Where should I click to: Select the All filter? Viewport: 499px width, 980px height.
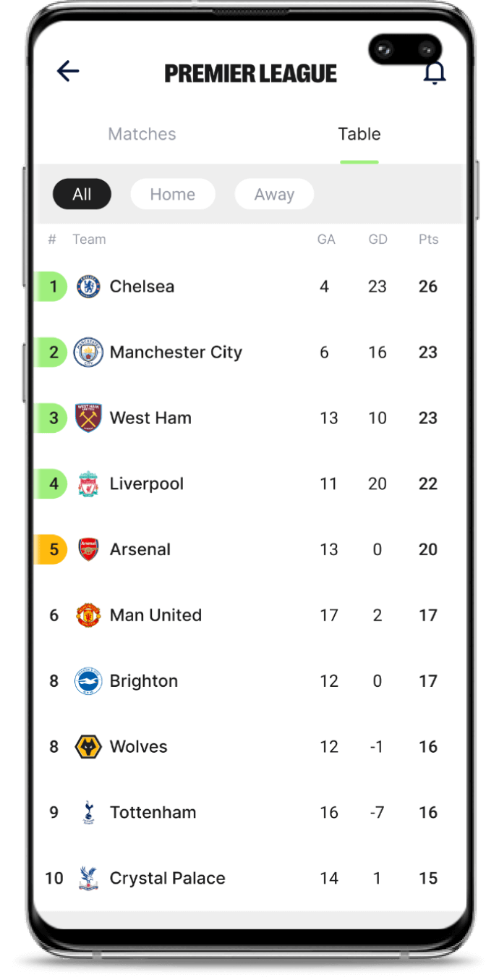tap(82, 194)
